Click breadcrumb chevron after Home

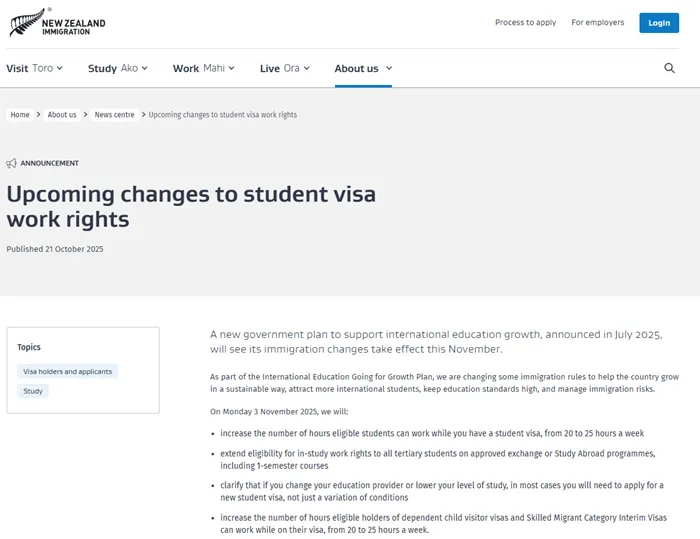point(38,115)
